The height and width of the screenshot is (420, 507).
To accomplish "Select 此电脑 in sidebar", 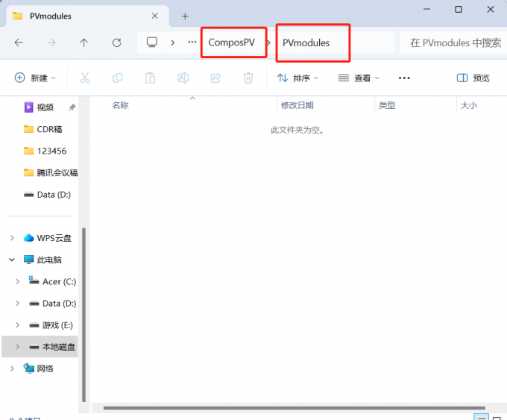I will (42, 260).
